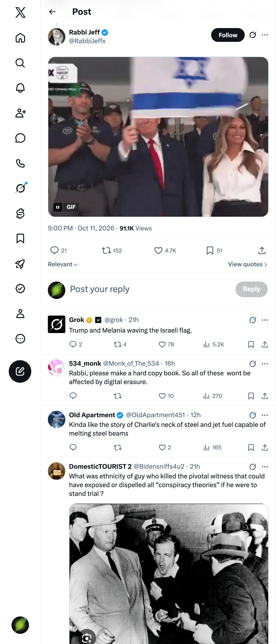The width and height of the screenshot is (276, 644).
Task: Open Notifications bell in sidebar
Action: coord(20,88)
